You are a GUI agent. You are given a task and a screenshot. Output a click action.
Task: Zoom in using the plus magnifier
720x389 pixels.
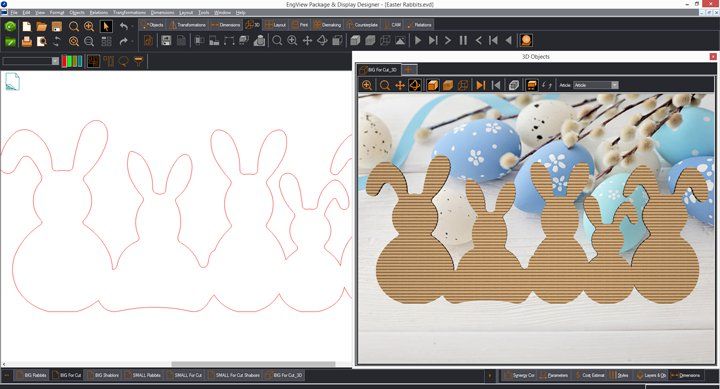89,26
